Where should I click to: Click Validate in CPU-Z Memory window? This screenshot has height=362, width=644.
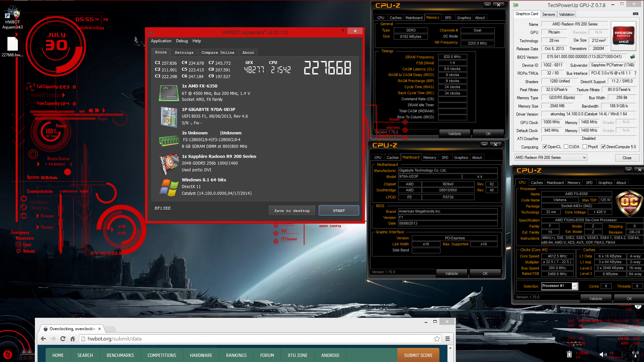454,134
